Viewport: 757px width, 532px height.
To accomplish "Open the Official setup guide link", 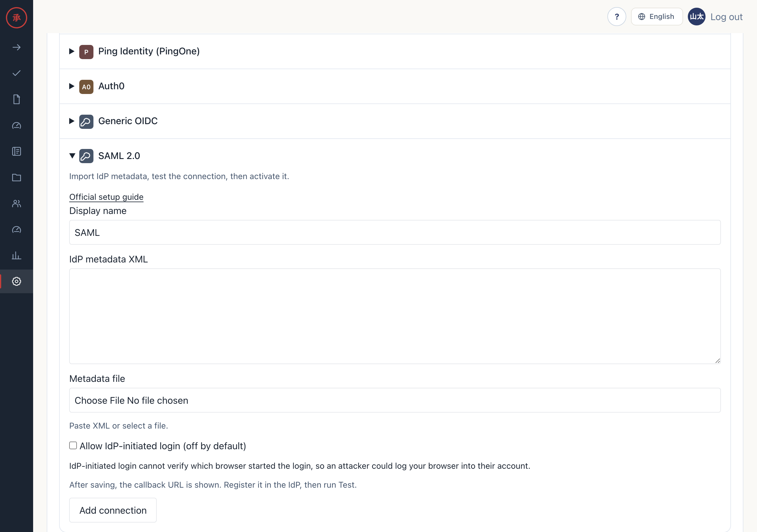I will tap(106, 197).
